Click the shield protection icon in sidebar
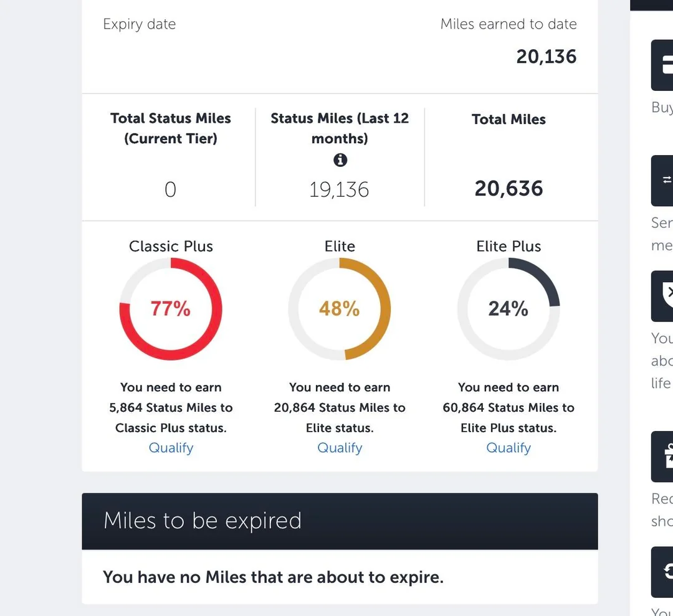 pos(663,295)
